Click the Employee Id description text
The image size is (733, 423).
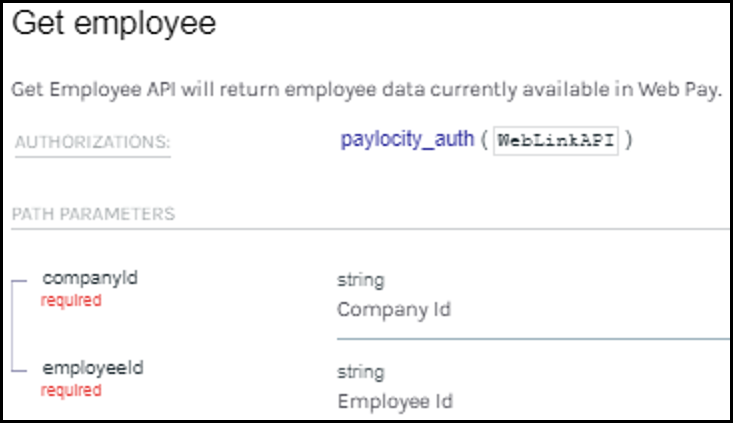[395, 401]
